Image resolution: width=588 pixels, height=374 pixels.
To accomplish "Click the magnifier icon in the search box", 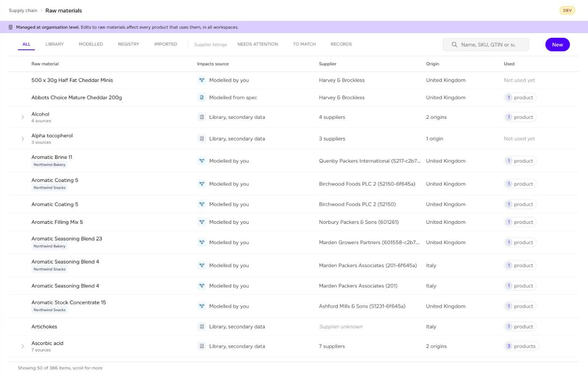I will 455,45.
